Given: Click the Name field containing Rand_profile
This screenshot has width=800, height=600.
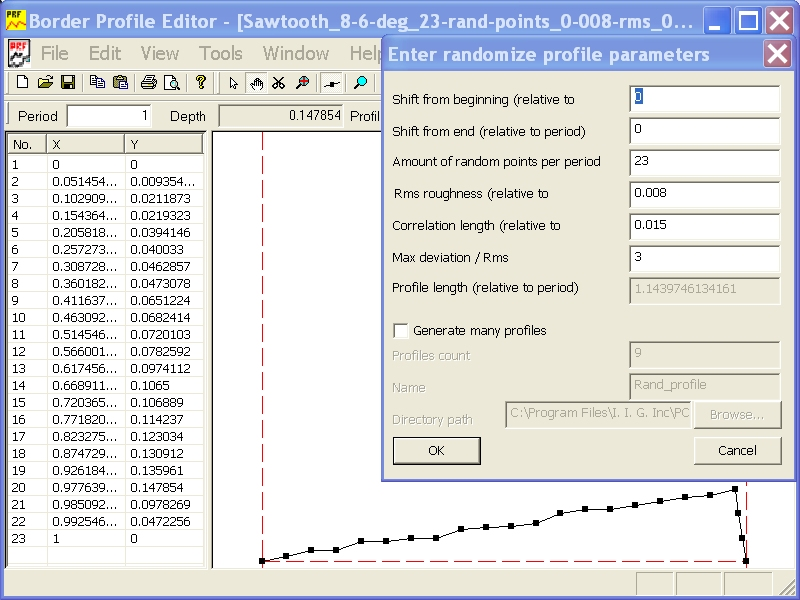Looking at the screenshot, I should pyautogui.click(x=705, y=386).
